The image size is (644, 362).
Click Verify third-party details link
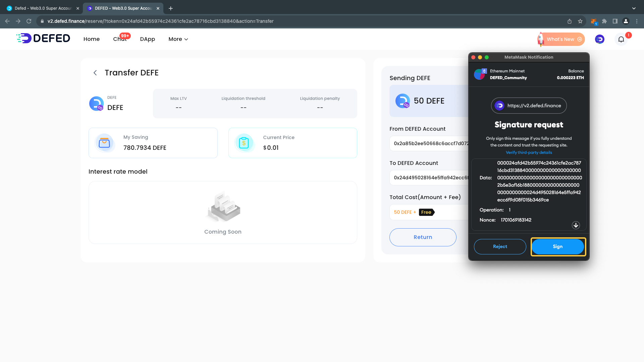(x=529, y=153)
